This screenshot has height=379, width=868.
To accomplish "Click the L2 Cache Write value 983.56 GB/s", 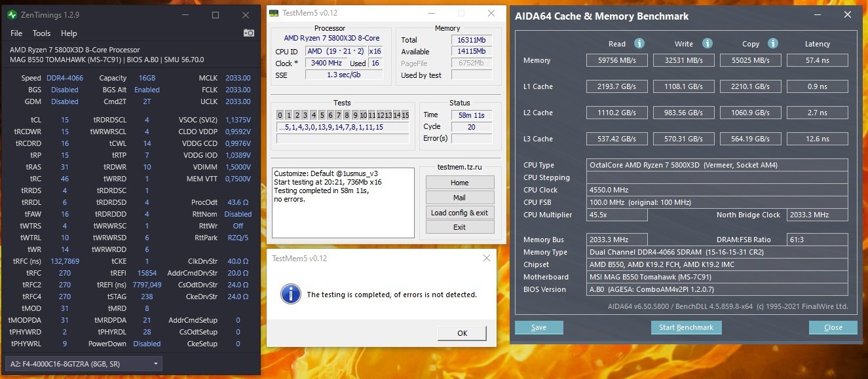I will (684, 113).
